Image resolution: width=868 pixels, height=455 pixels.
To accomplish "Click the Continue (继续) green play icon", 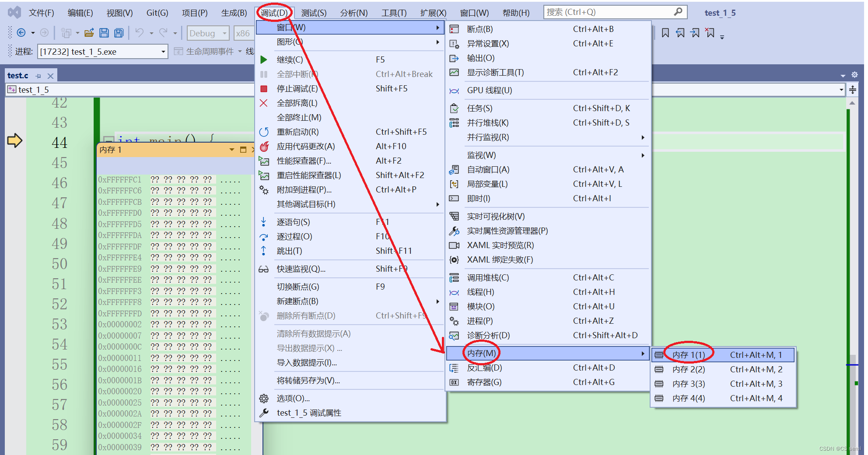I will point(263,59).
